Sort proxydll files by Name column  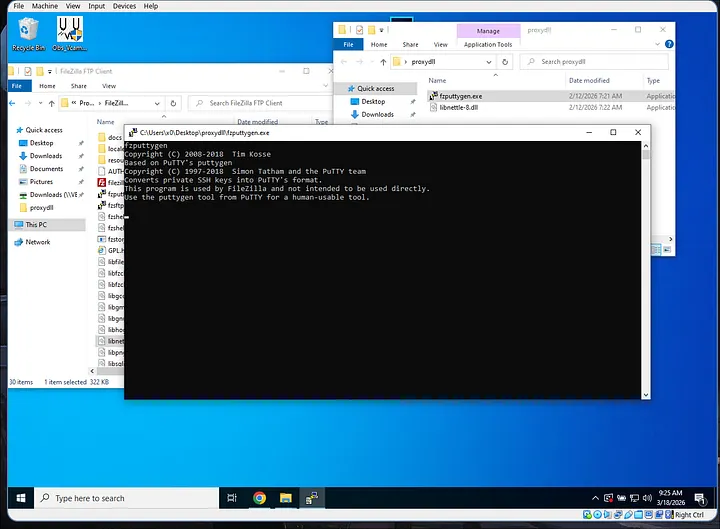coord(495,80)
